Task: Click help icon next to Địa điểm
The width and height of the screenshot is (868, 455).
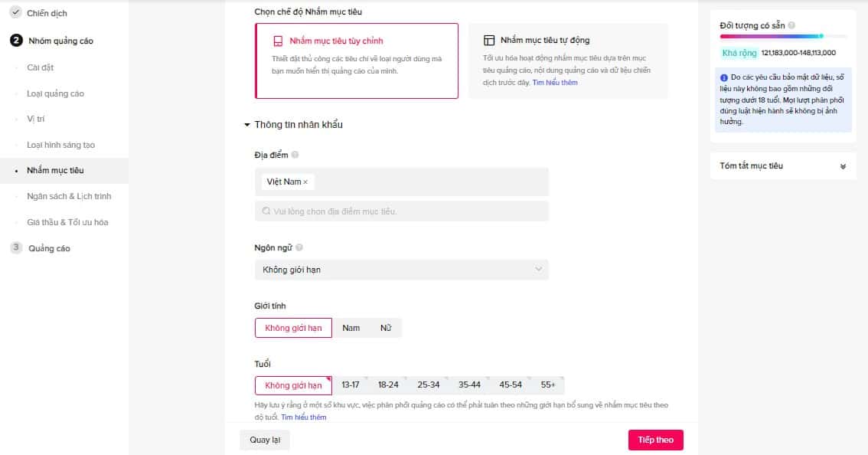Action: pos(295,155)
